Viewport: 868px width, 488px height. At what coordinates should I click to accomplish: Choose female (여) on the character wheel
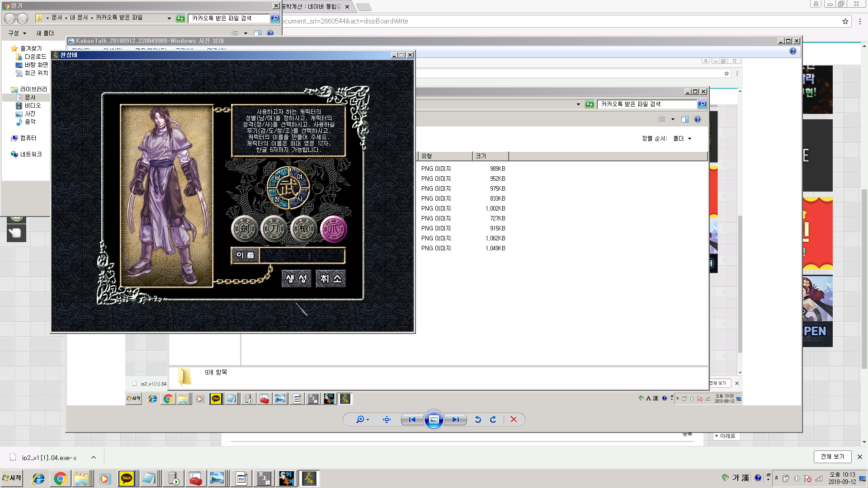coord(299,177)
